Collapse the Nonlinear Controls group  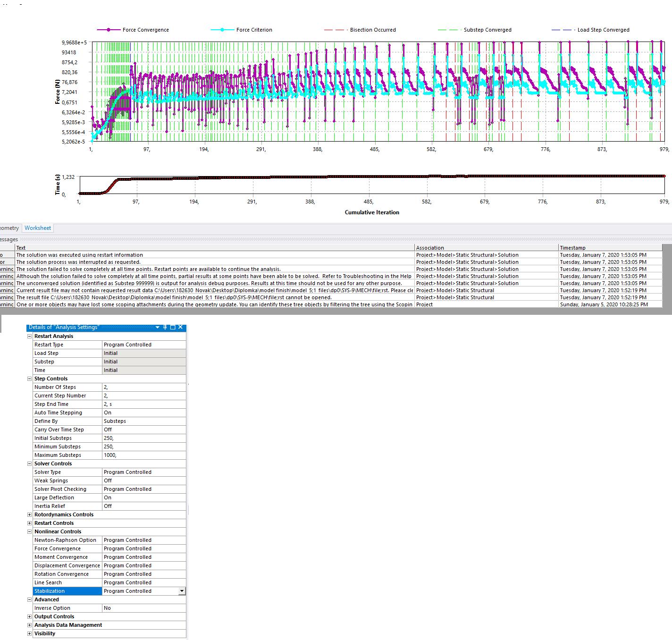tap(30, 531)
